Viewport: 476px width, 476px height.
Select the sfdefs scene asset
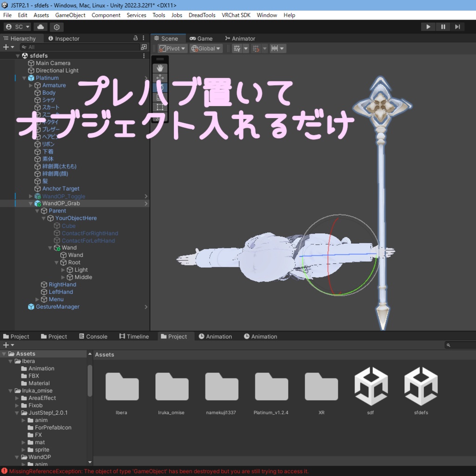pyautogui.click(x=421, y=386)
